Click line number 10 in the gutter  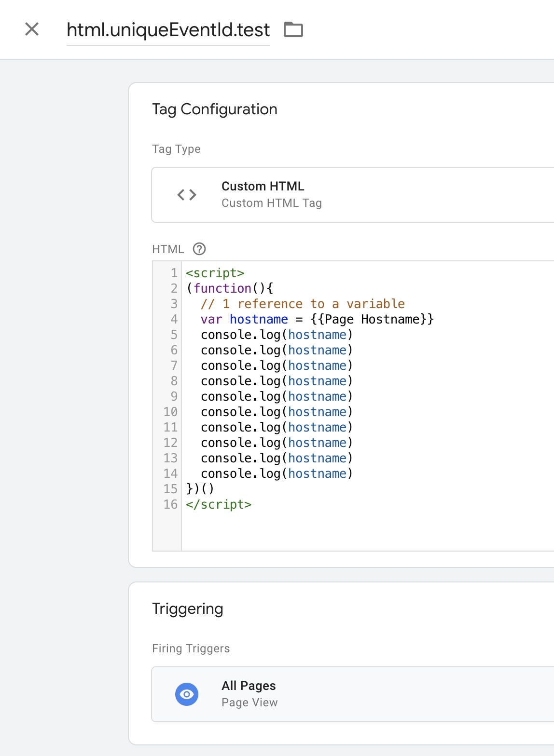point(170,412)
